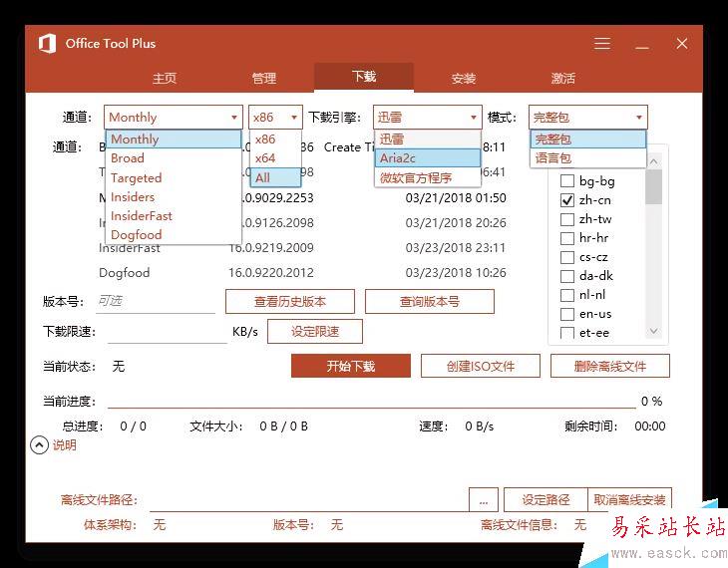Check the et-ee language box

point(567,333)
